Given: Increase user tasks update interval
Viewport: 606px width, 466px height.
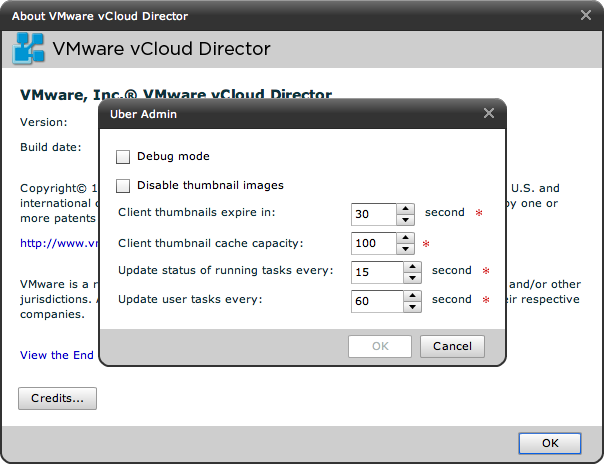Looking at the screenshot, I should (x=412, y=296).
